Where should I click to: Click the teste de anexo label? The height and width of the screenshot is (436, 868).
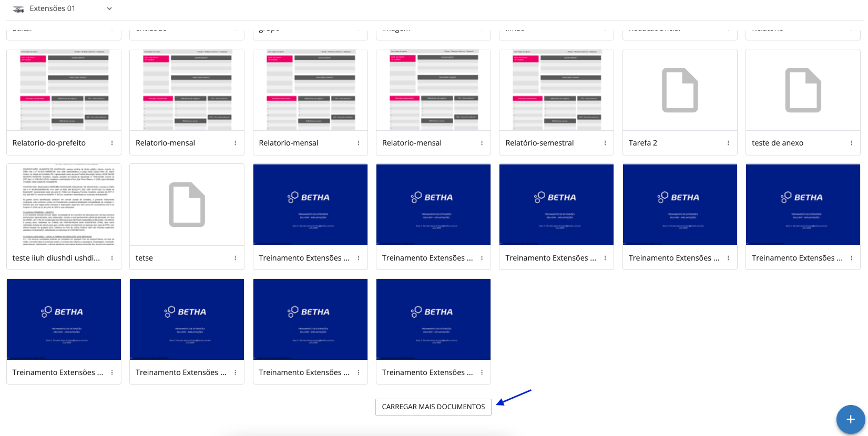tap(777, 143)
